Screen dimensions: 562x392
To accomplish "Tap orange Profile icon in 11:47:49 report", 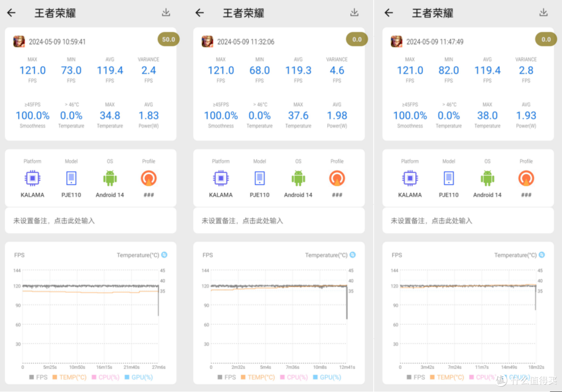I will pyautogui.click(x=526, y=178).
